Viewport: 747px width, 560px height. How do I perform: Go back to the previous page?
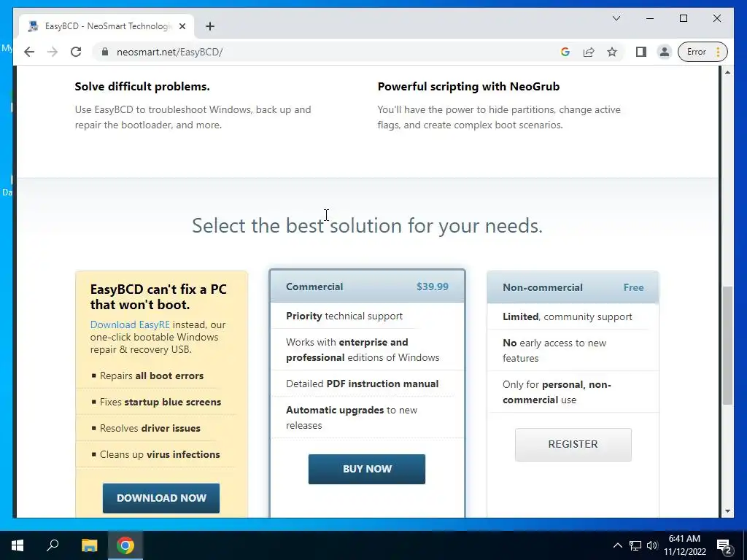(29, 52)
